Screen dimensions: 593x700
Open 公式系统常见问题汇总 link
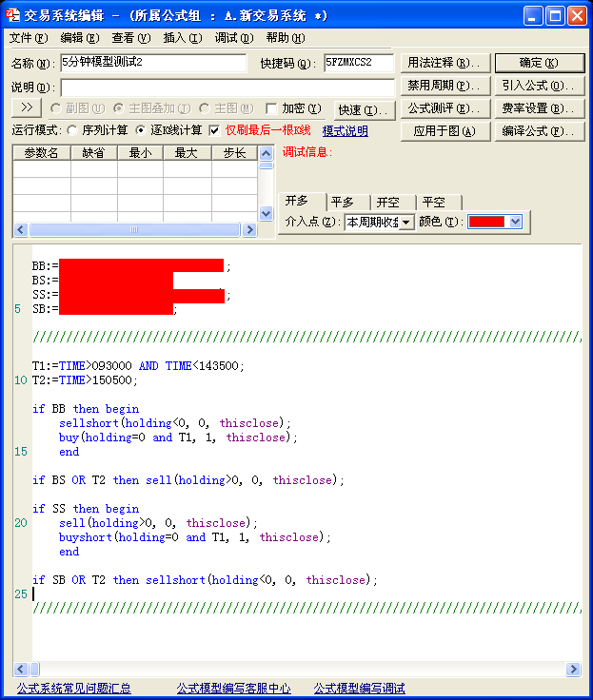coord(73,689)
